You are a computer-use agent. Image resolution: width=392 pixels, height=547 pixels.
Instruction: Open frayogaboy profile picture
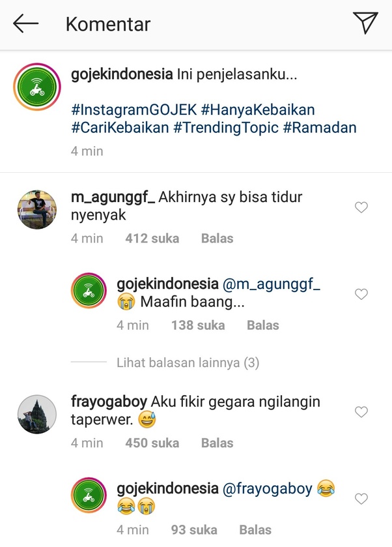pyautogui.click(x=37, y=415)
